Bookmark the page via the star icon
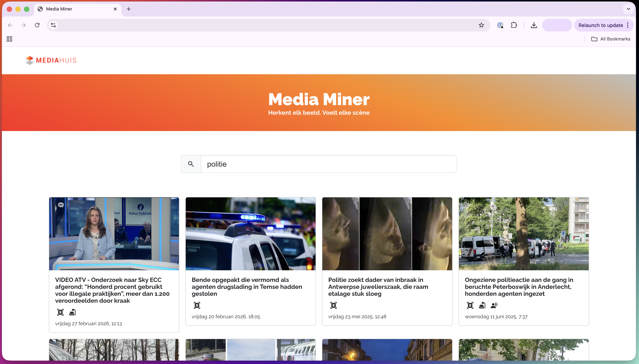Screen dimensions: 639x364 481,25
